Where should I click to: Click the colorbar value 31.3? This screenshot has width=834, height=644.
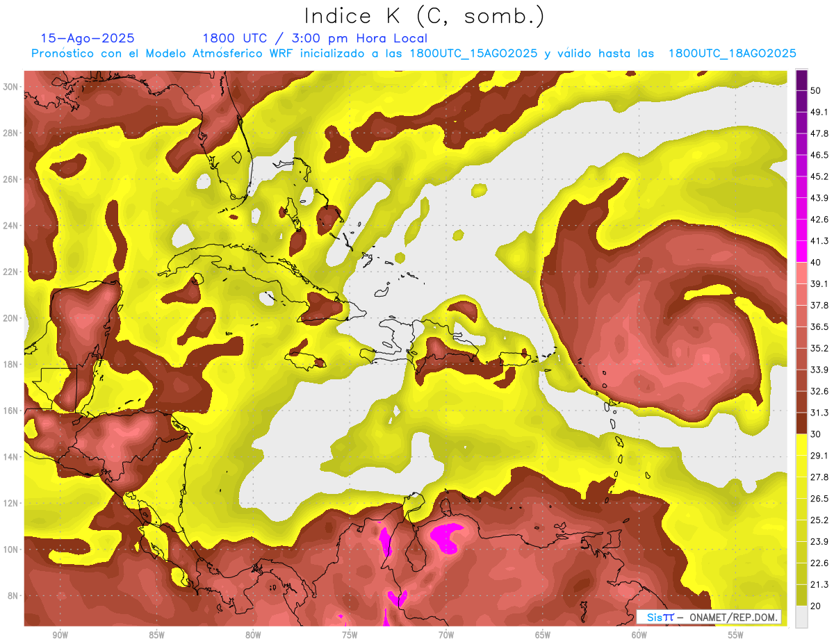[819, 413]
